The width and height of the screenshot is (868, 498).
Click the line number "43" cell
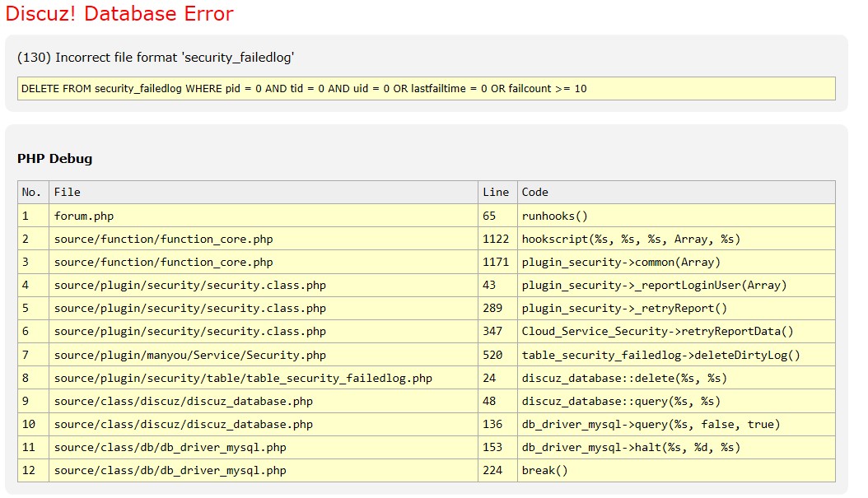[497, 286]
